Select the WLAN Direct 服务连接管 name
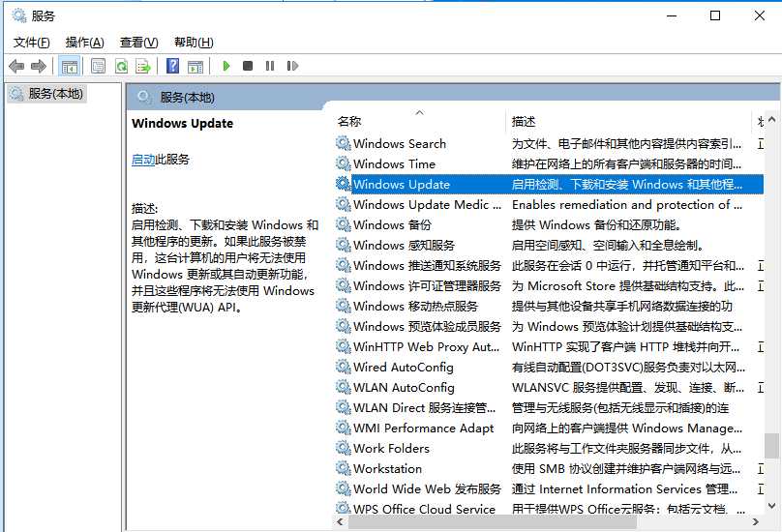The image size is (782, 532). pyautogui.click(x=424, y=408)
